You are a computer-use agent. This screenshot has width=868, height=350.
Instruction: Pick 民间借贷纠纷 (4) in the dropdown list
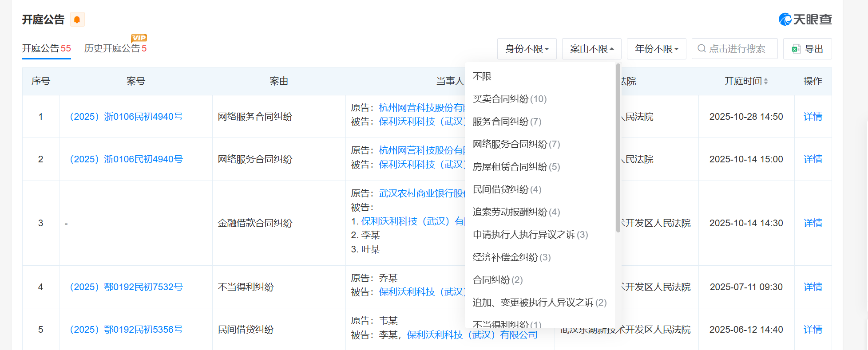pos(507,189)
